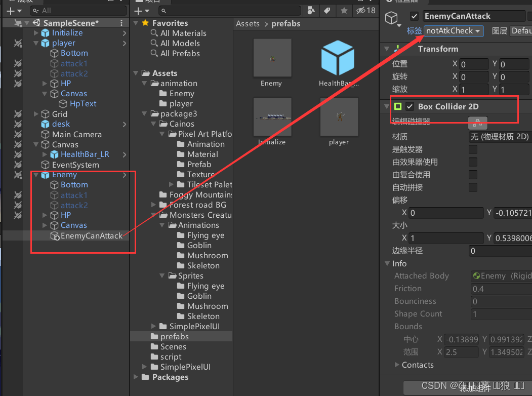Enable the 是触发器 trigger checkbox
The image size is (532, 396).
[473, 149]
